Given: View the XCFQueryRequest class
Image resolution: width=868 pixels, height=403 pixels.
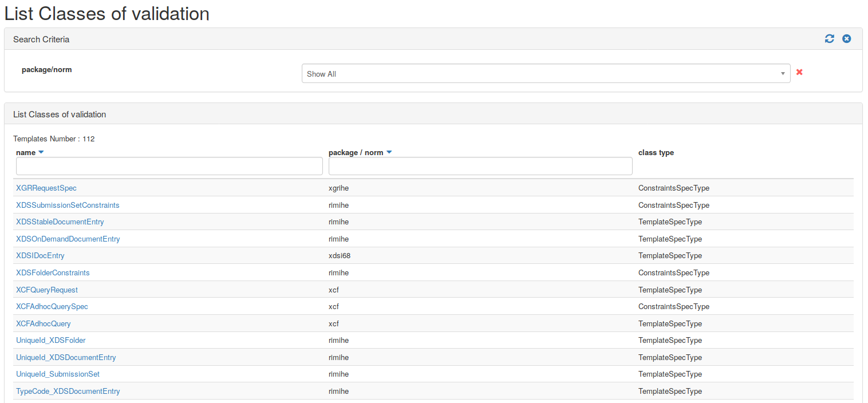Looking at the screenshot, I should tap(47, 290).
